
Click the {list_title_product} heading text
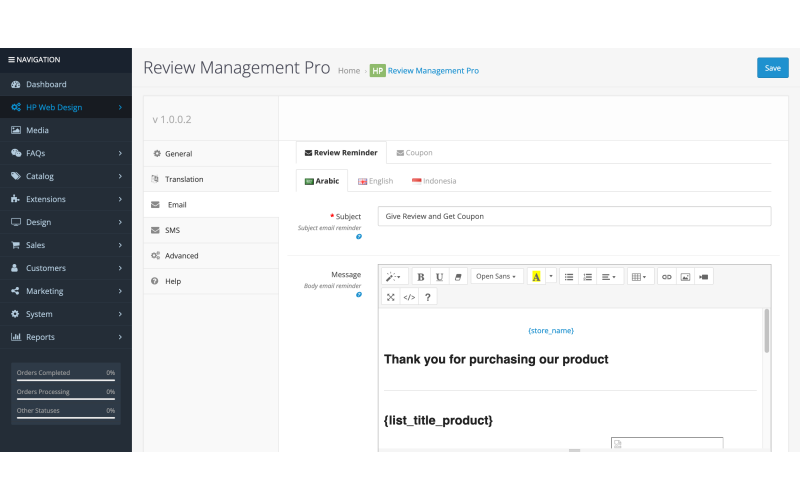point(438,420)
